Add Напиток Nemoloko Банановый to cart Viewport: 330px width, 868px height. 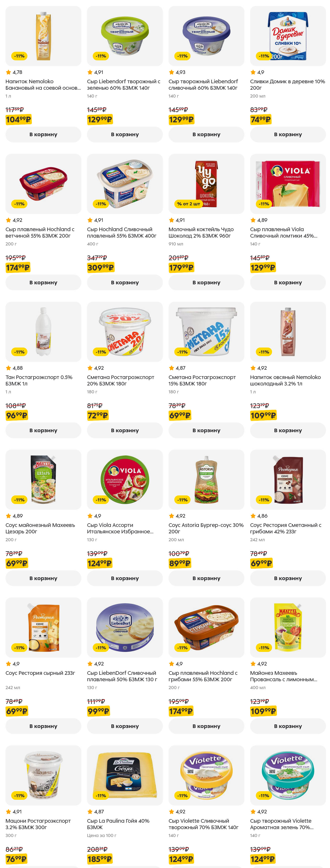tap(43, 135)
